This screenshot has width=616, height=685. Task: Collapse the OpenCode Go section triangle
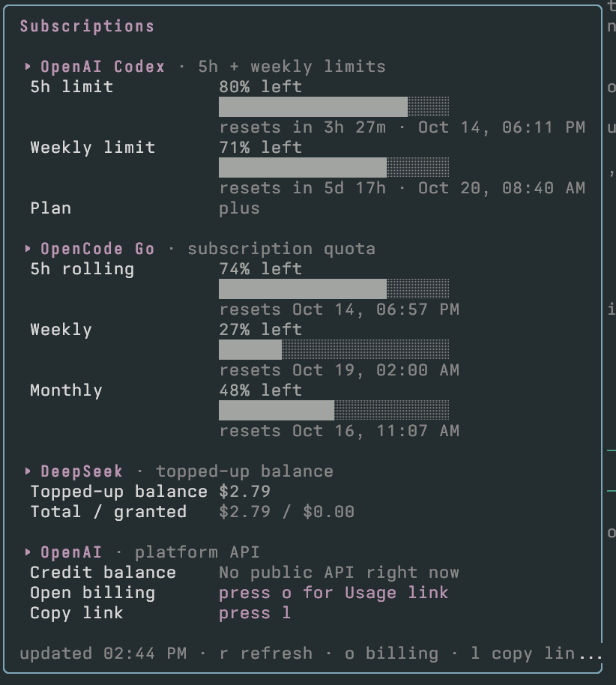coord(28,249)
